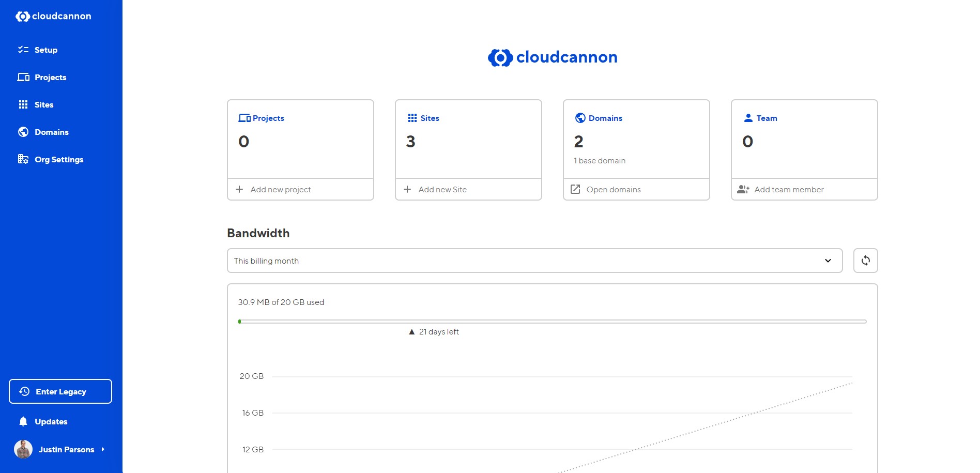Click the 30.9 MB of 20 GB used text
This screenshot has width=980, height=473.
click(x=281, y=302)
